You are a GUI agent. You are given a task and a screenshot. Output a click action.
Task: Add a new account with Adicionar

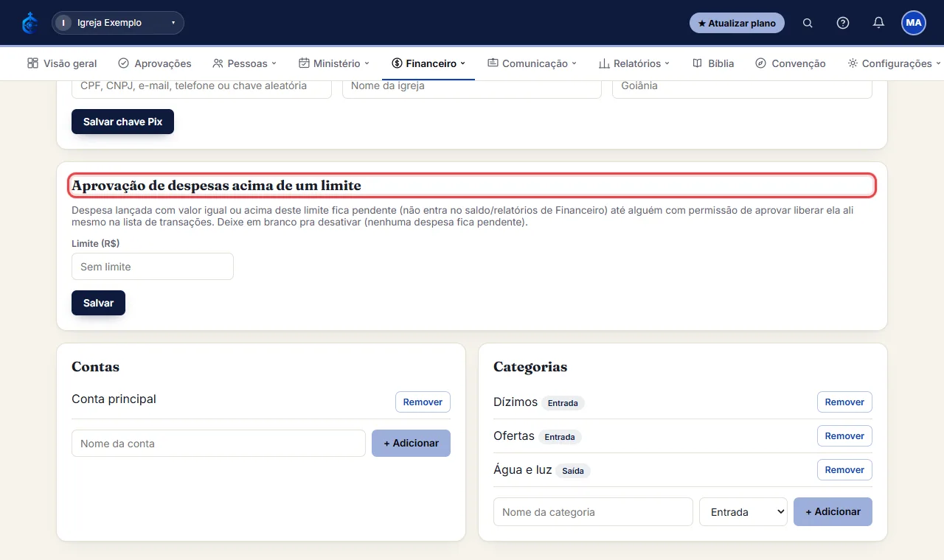[x=411, y=444]
